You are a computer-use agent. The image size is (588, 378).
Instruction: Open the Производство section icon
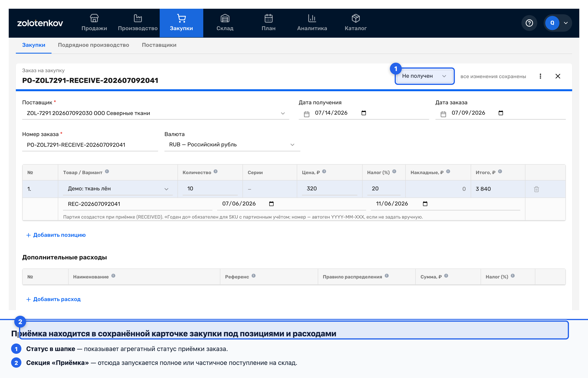pyautogui.click(x=137, y=18)
